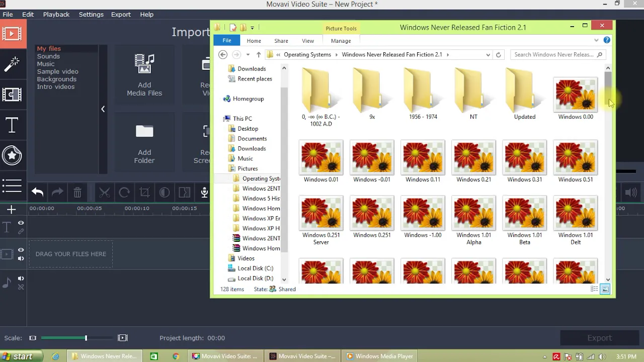644x362 pixels.
Task: Open the Playback menu in Movavi
Action: pyautogui.click(x=56, y=15)
